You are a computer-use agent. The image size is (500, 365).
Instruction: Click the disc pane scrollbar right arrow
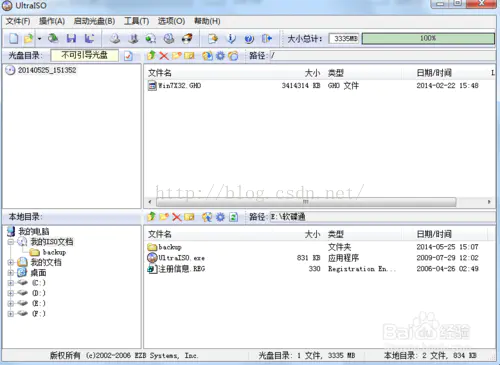tap(489, 202)
